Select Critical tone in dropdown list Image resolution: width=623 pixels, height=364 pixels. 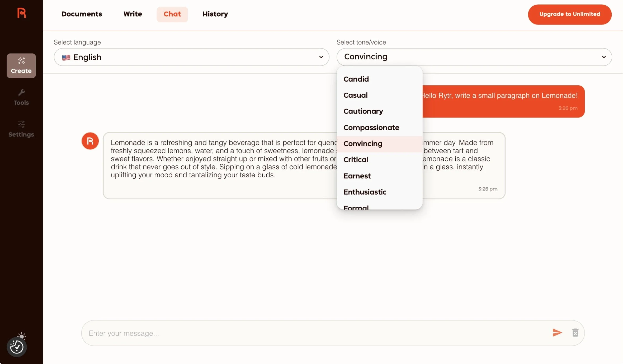click(x=356, y=160)
